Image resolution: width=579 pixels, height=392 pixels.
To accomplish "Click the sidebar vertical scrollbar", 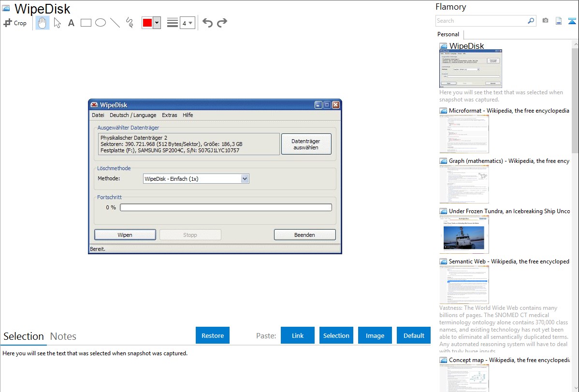I will click(x=575, y=100).
